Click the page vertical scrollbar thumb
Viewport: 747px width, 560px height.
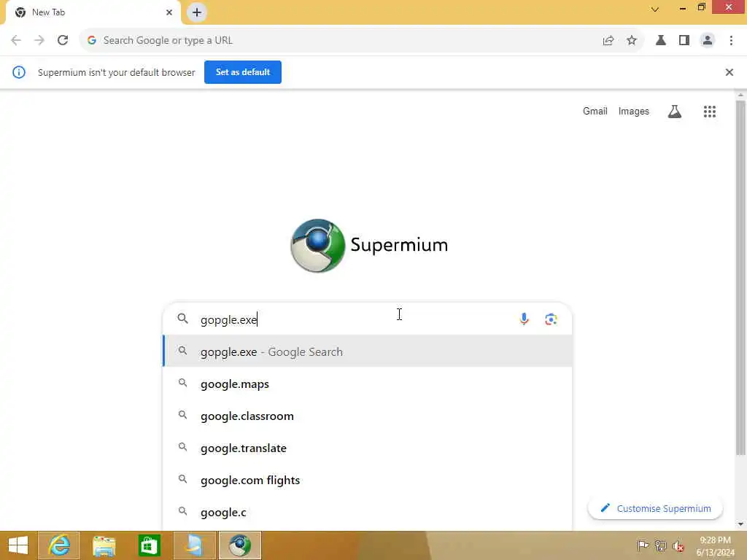(740, 278)
